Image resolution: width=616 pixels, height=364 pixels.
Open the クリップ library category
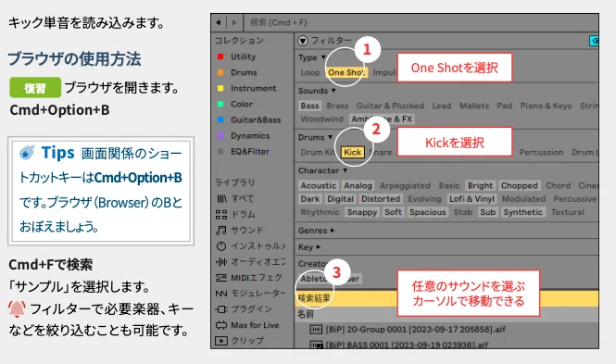(239, 341)
